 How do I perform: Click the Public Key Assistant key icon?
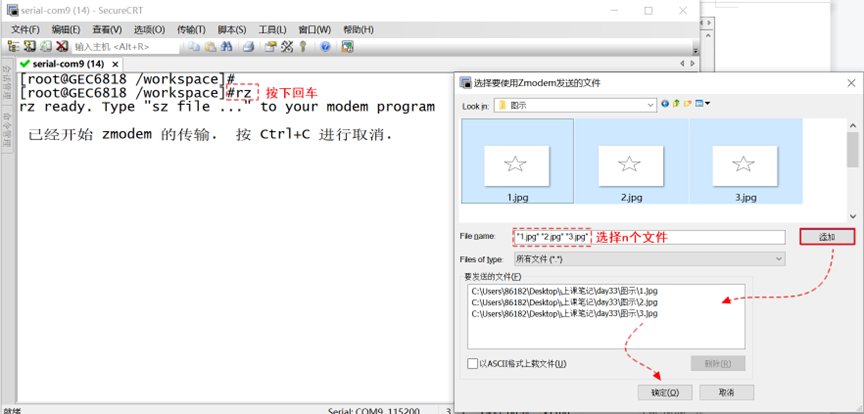click(x=303, y=47)
